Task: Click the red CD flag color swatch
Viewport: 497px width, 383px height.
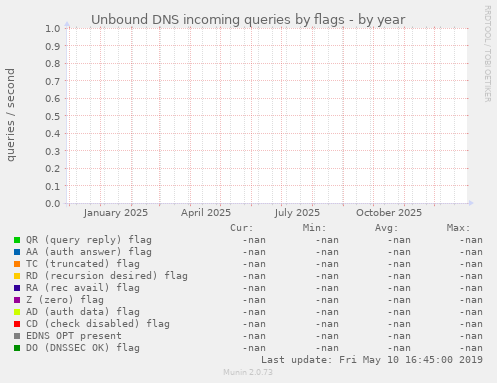Action: click(x=17, y=324)
